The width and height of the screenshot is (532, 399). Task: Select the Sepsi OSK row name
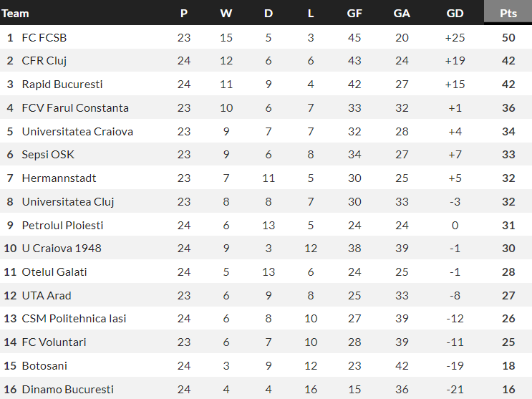(48, 155)
